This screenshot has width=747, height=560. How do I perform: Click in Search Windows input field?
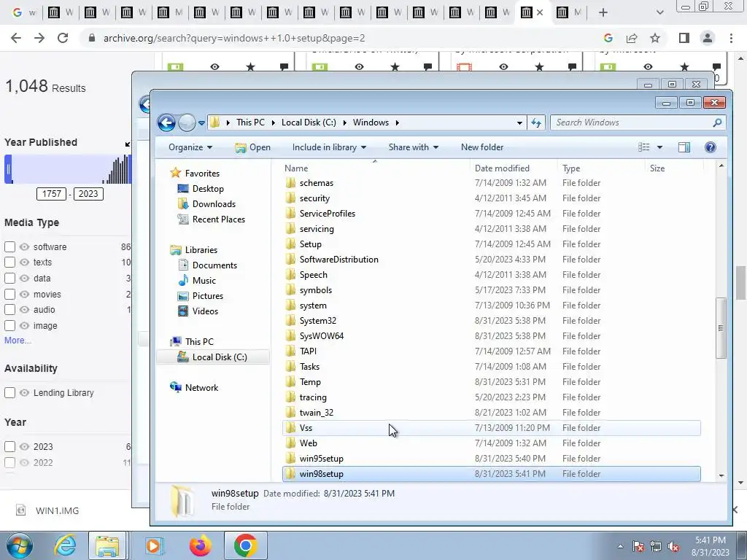[x=631, y=122]
